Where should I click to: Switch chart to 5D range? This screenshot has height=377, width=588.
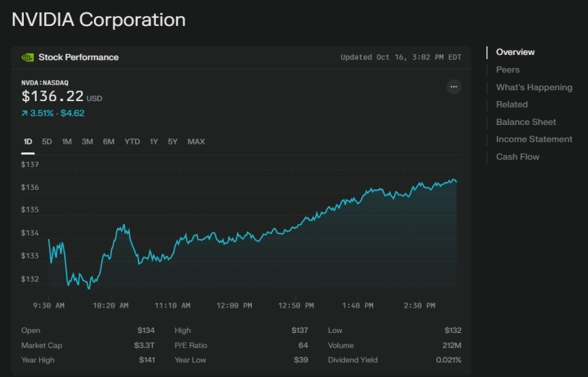click(47, 142)
